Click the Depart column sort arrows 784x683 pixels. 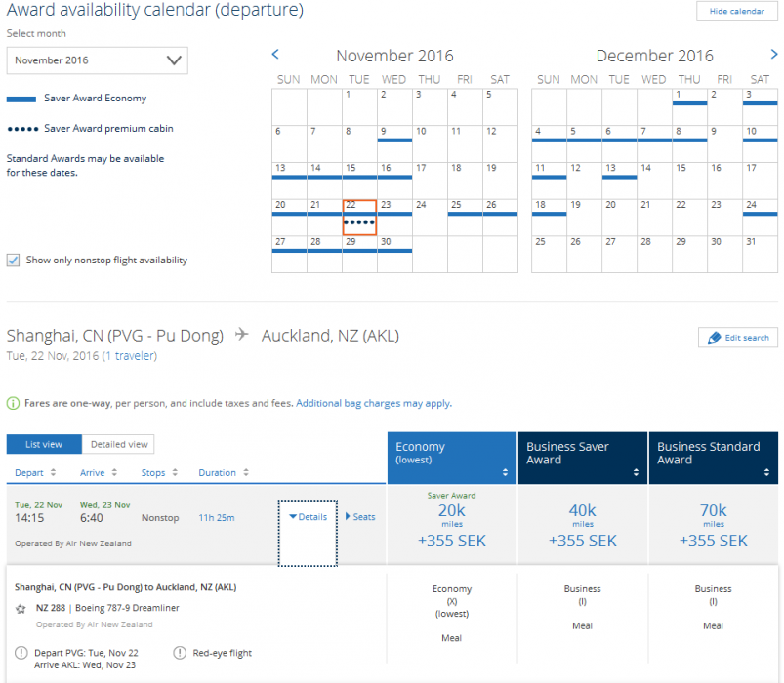(x=53, y=471)
